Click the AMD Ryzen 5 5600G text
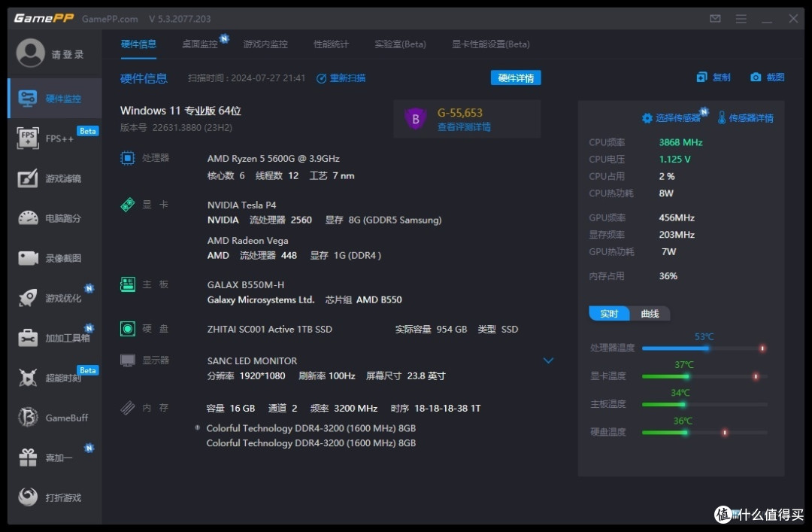This screenshot has height=532, width=812. point(274,158)
